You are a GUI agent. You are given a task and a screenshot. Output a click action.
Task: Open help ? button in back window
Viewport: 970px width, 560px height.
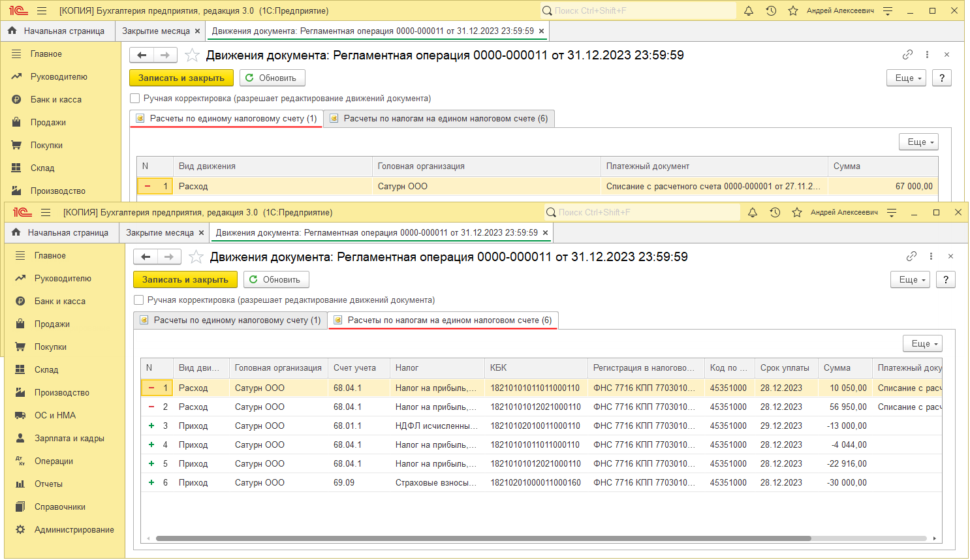click(942, 78)
